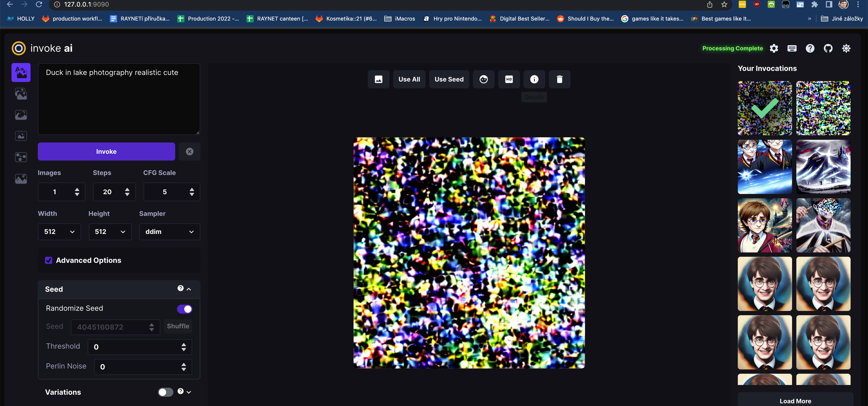The width and height of the screenshot is (868, 406).
Task: Toggle the light/dark theme sun icon
Action: pos(846,49)
